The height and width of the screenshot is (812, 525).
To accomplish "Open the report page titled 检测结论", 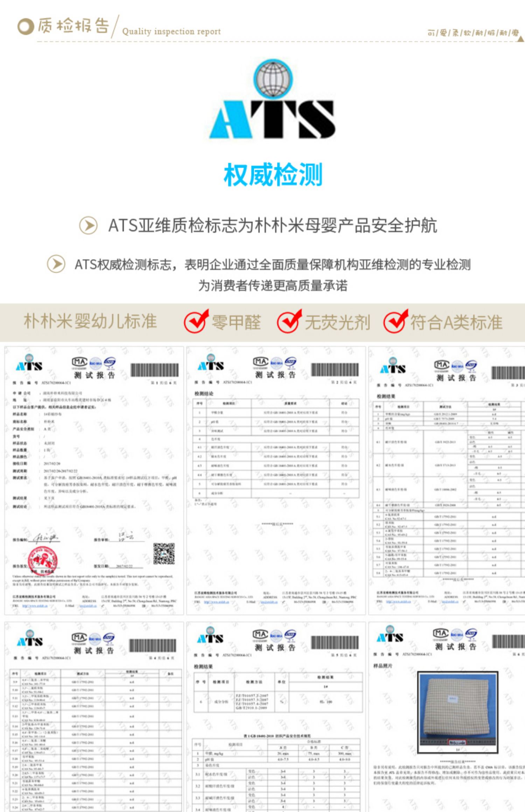I will coord(276,480).
